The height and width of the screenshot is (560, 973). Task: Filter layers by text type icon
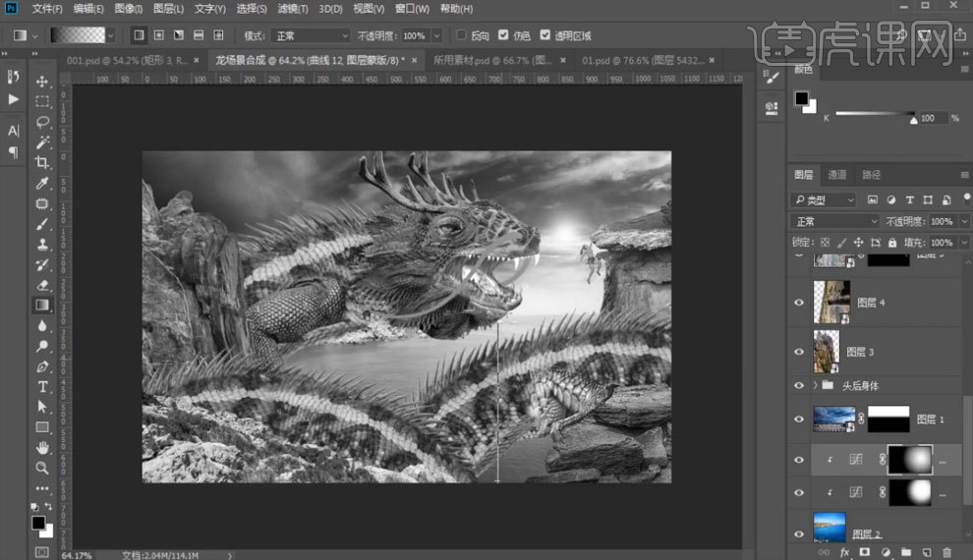tap(909, 199)
